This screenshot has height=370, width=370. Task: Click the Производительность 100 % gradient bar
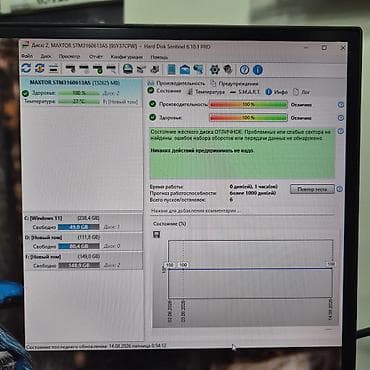pos(248,105)
